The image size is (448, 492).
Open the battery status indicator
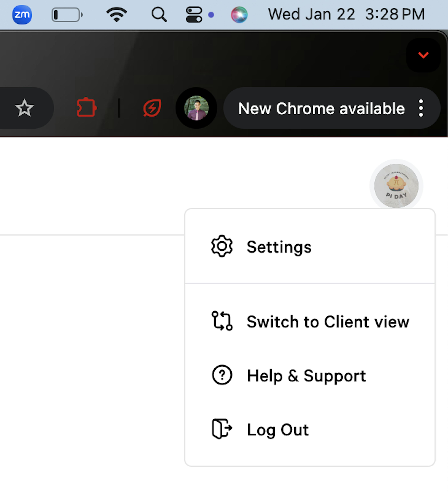tap(67, 15)
